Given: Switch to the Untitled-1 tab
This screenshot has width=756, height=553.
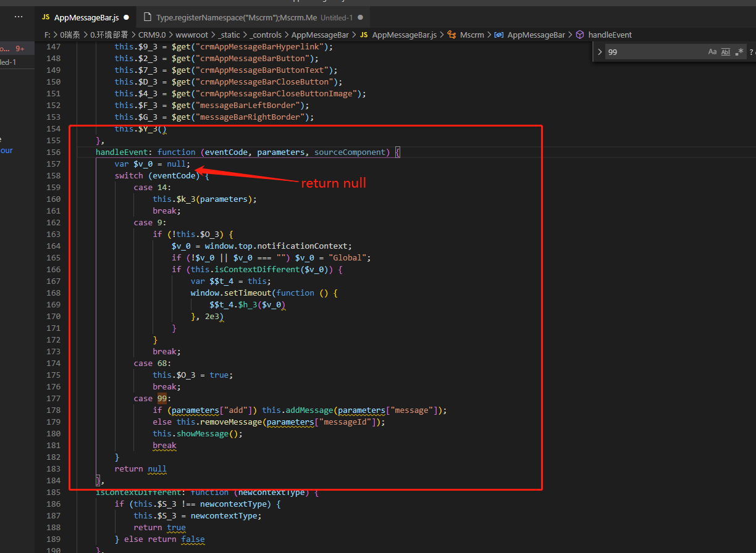Looking at the screenshot, I should pos(254,18).
